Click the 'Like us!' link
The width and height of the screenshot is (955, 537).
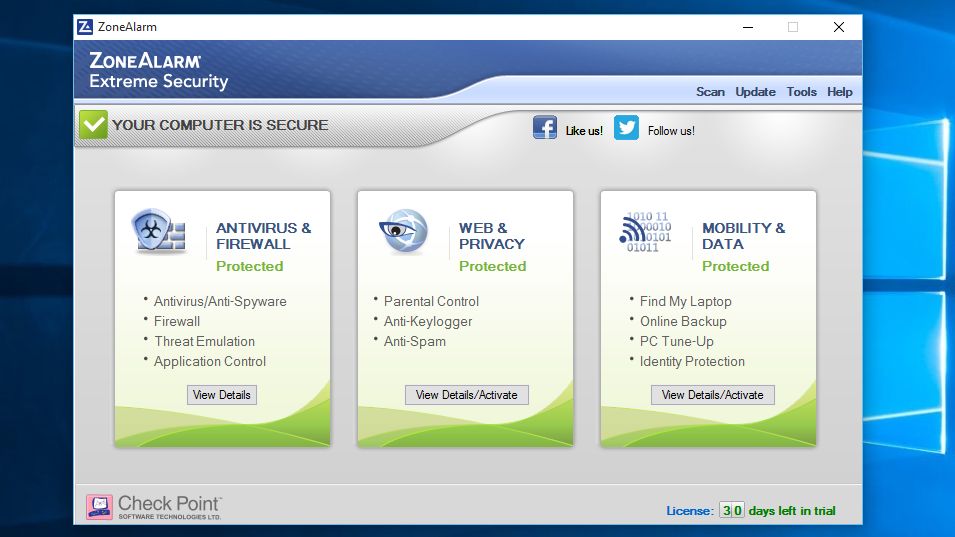[x=583, y=131]
